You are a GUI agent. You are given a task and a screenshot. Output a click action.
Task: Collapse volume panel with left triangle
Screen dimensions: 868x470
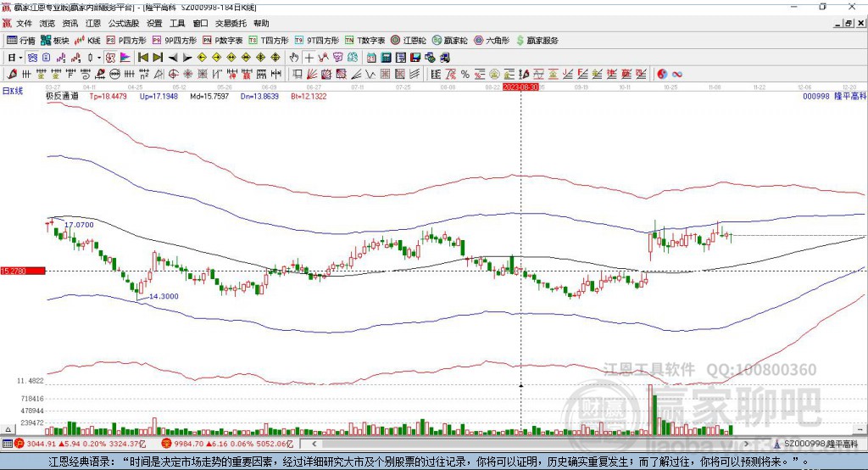click(8, 429)
